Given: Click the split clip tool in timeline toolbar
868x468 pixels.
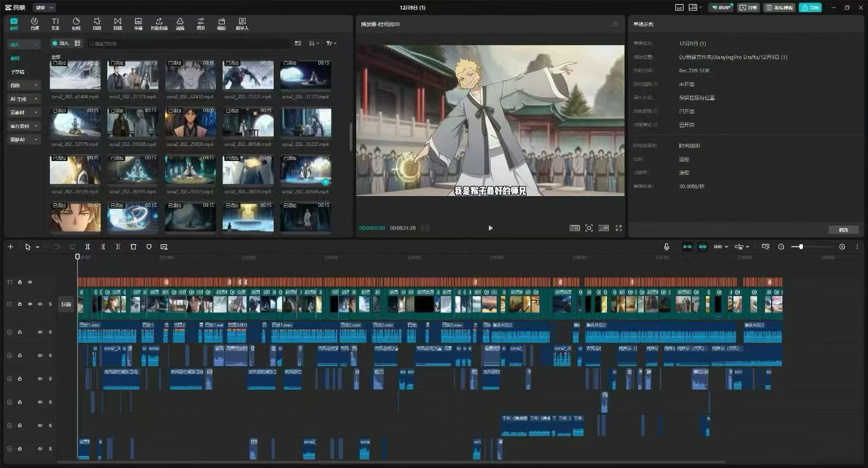Looking at the screenshot, I should click(x=87, y=247).
